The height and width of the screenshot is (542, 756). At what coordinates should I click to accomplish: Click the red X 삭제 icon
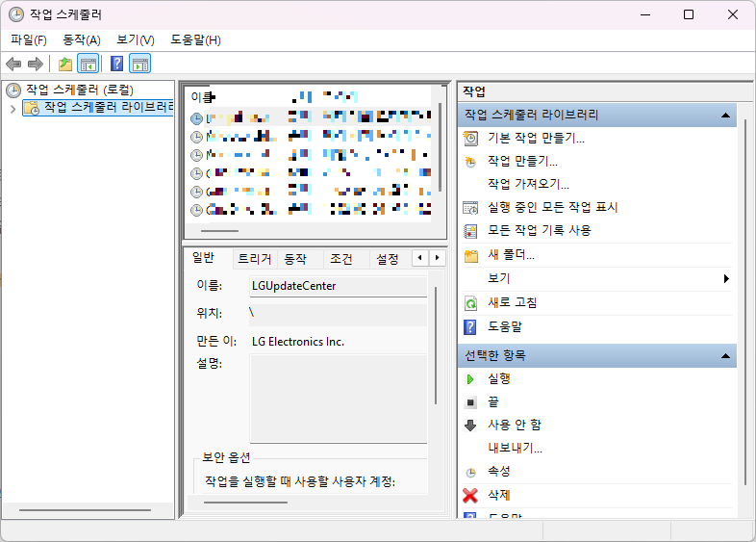[470, 495]
